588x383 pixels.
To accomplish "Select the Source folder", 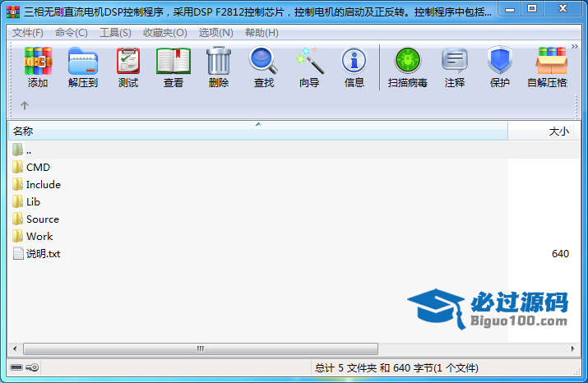I will 35,219.
